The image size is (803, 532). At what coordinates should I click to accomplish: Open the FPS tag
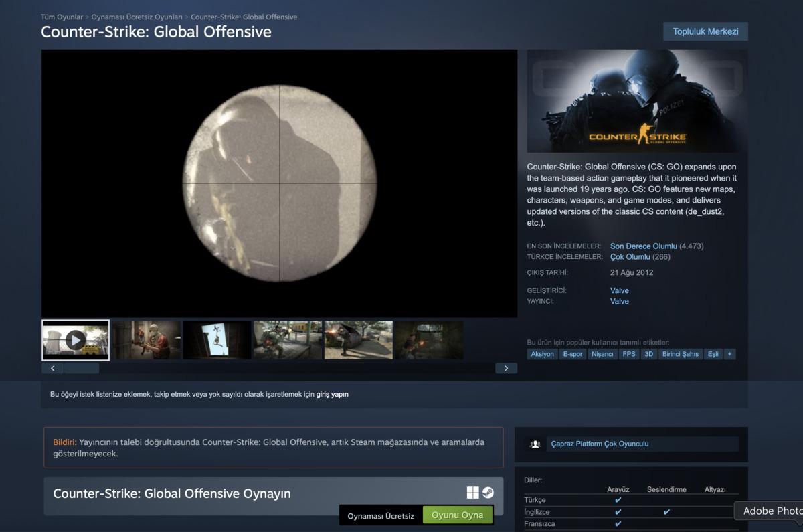[x=628, y=354]
